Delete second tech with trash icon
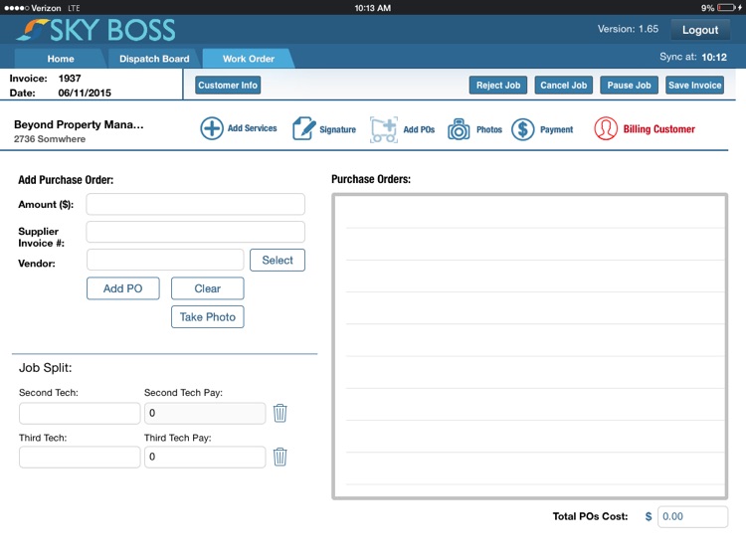This screenshot has width=746, height=560. click(x=280, y=413)
